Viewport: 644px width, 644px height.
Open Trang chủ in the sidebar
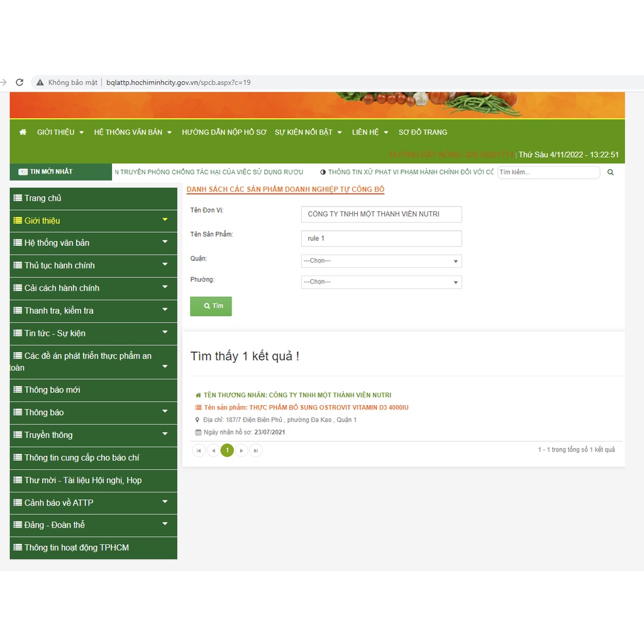tap(43, 198)
